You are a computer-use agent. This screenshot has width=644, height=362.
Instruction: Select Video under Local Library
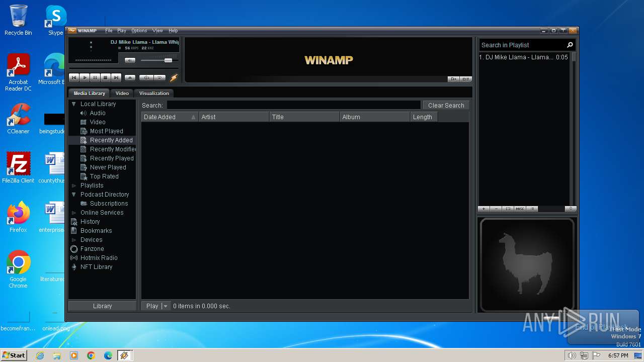pyautogui.click(x=98, y=122)
